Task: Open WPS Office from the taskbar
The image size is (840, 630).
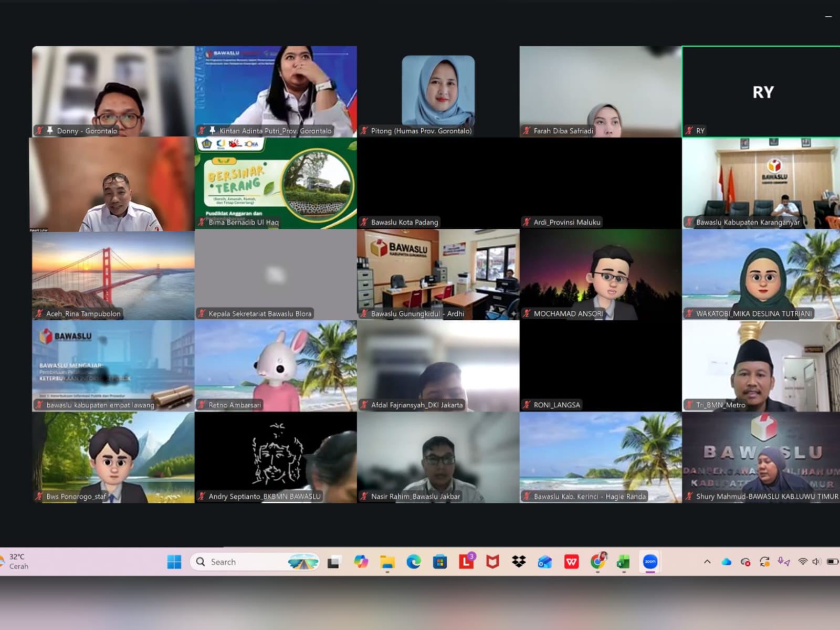Action: point(571,562)
